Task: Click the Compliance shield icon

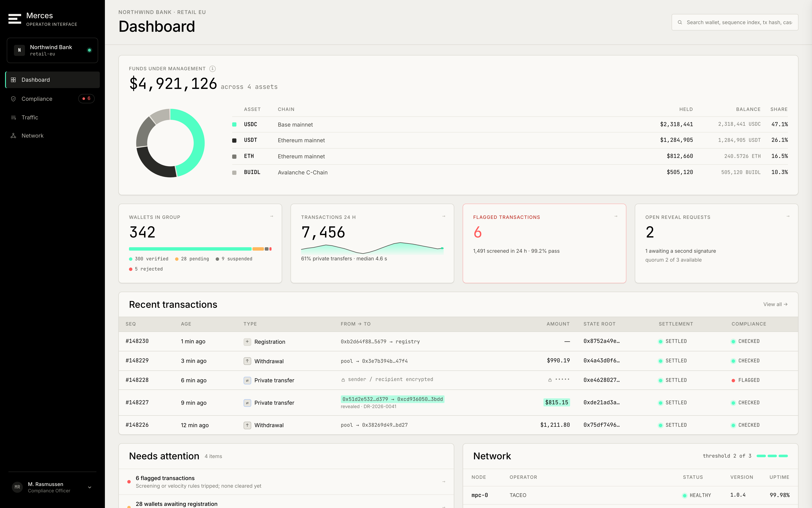Action: coord(13,99)
